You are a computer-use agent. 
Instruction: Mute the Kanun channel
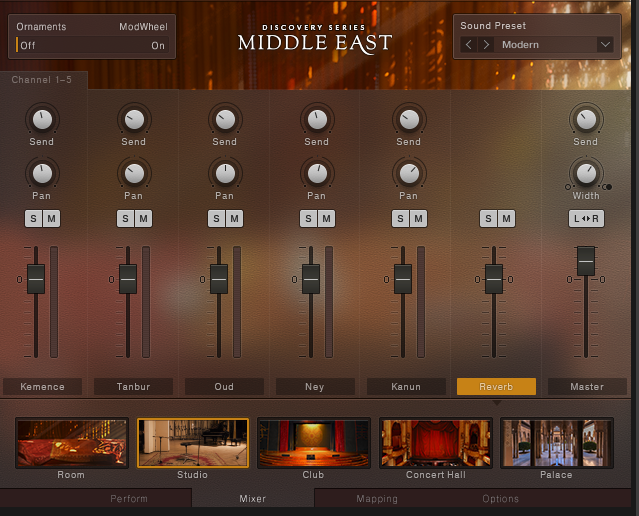tap(418, 218)
